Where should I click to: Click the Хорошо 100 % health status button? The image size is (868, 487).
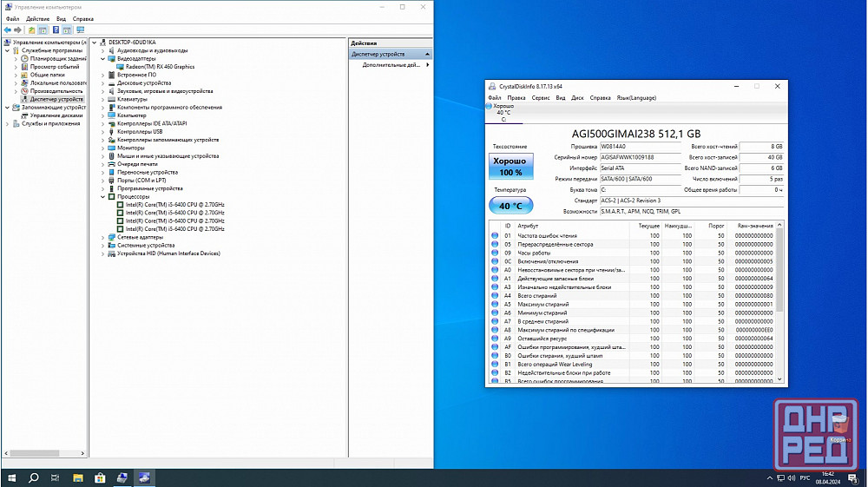(510, 167)
